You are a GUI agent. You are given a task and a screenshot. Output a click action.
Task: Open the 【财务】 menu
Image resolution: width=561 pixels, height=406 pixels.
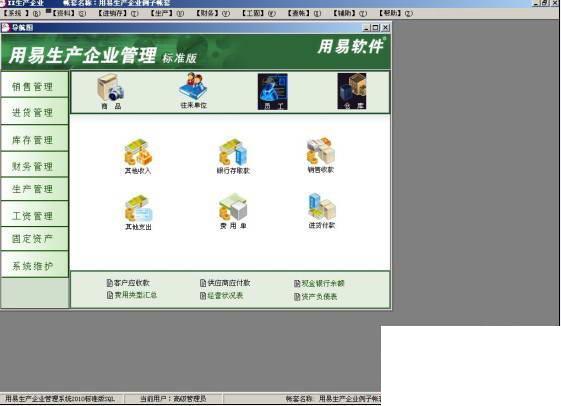(212, 13)
